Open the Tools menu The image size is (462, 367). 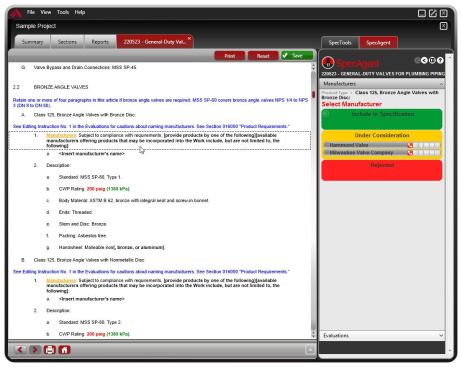[x=63, y=12]
